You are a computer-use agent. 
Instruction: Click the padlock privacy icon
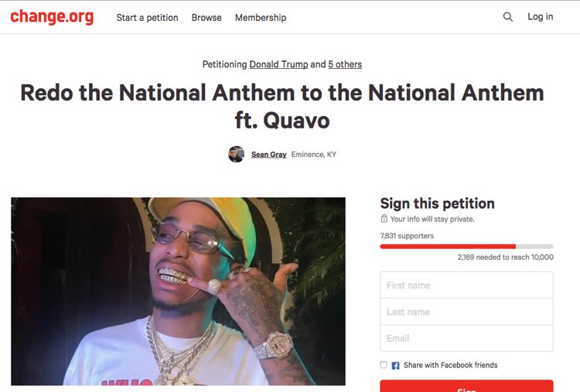(x=384, y=219)
